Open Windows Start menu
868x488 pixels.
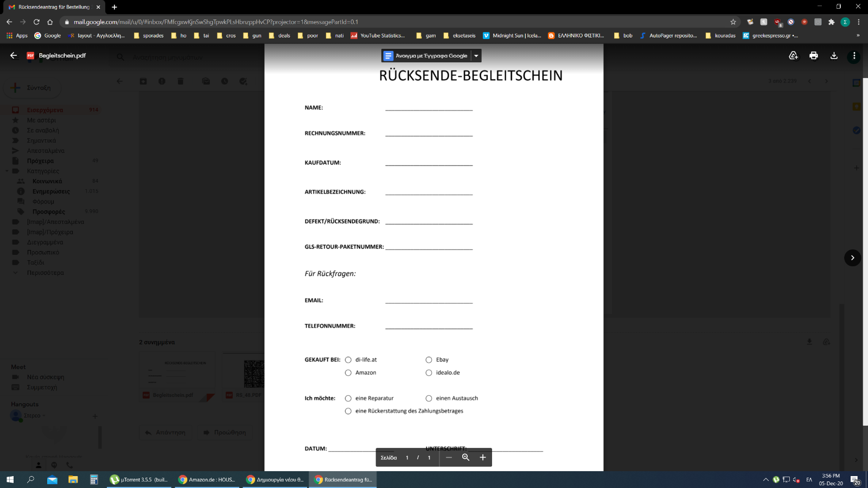10,479
